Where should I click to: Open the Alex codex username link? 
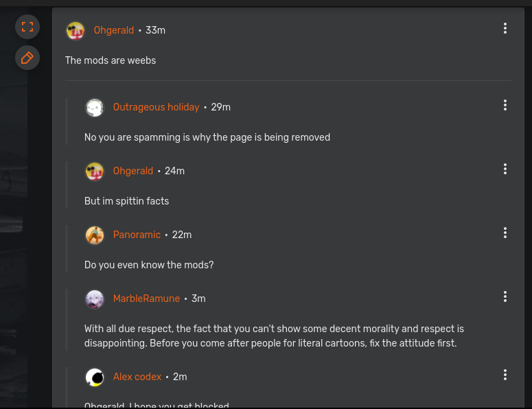pos(137,377)
